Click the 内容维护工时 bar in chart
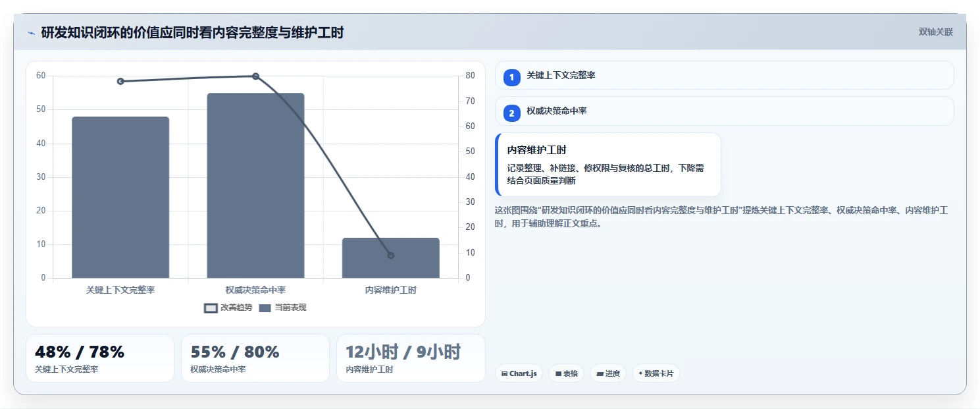Viewport: 980px width, 409px height. [391, 258]
